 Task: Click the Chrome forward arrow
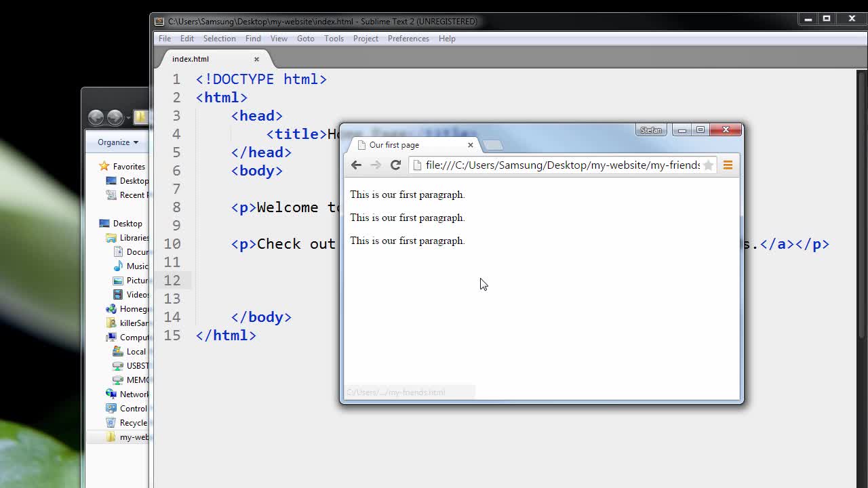click(376, 165)
